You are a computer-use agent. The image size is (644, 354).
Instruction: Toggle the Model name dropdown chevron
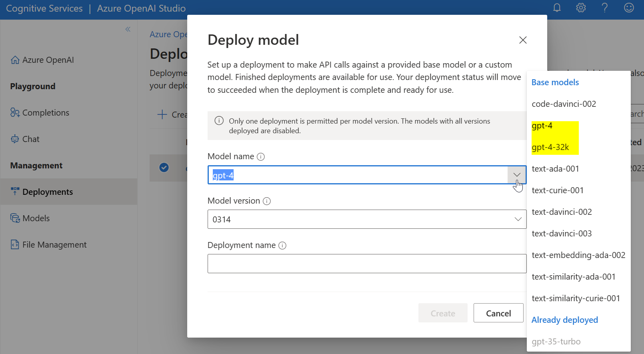pos(517,175)
